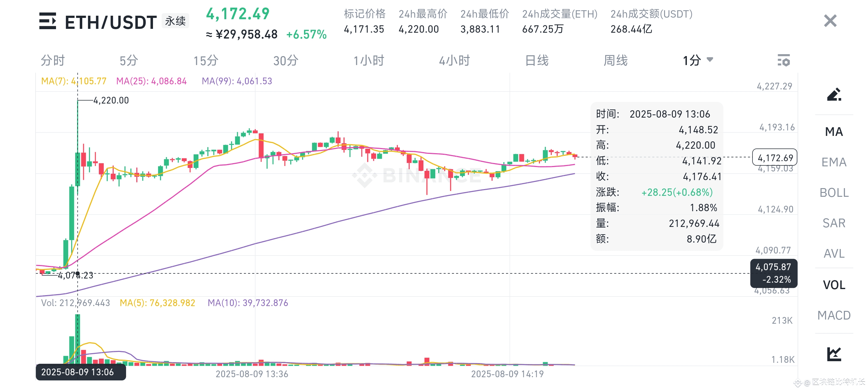Switch to the 日线 timeframe tab

[x=538, y=61]
